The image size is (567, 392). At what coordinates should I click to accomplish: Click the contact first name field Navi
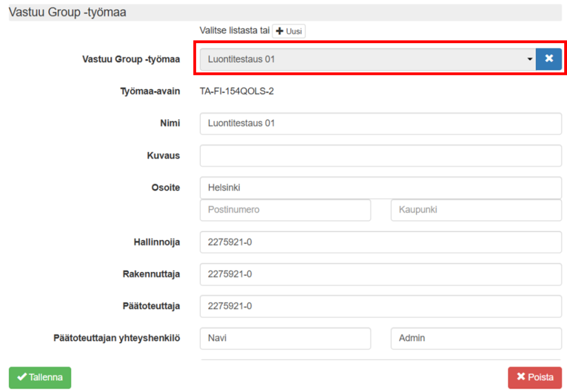click(x=285, y=338)
